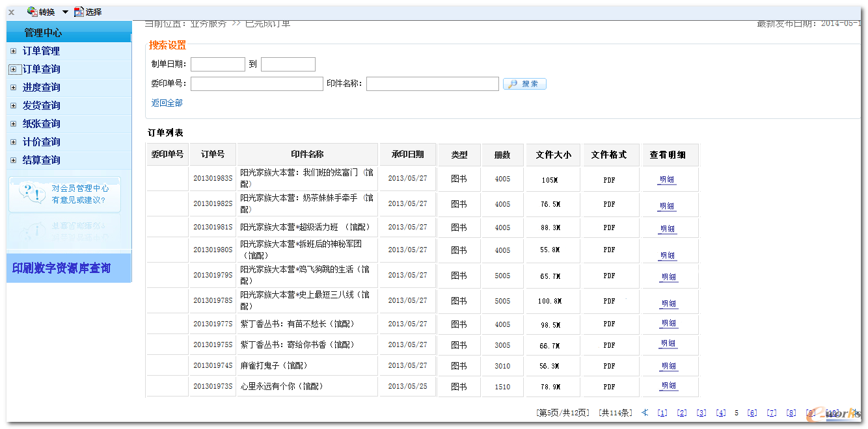This screenshot has height=429, width=868.
Task: Open the 计价查询 menu item
Action: point(42,142)
